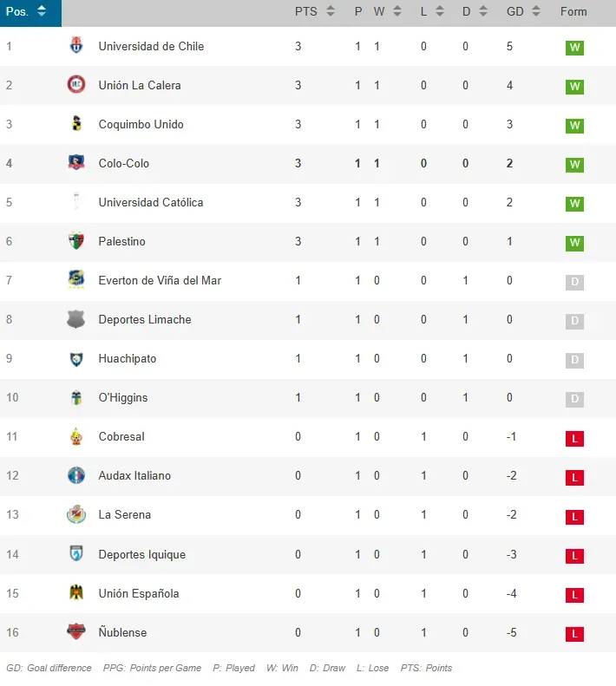Sort table by the Pos. column
The height and width of the screenshot is (686, 616).
point(42,12)
